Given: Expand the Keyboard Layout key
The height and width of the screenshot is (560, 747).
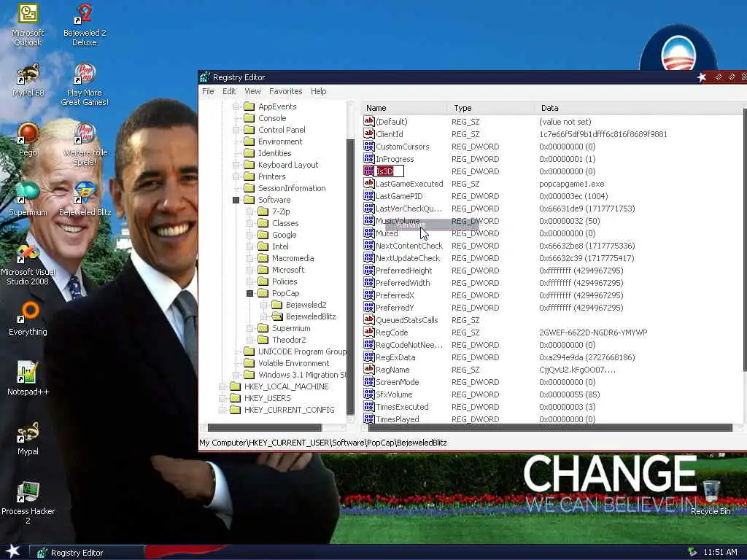Looking at the screenshot, I should pyautogui.click(x=236, y=165).
